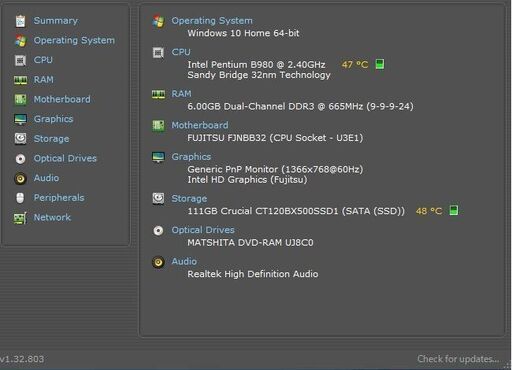Click the Audio speaker icon in summary panel
512x370 pixels.
tap(158, 262)
